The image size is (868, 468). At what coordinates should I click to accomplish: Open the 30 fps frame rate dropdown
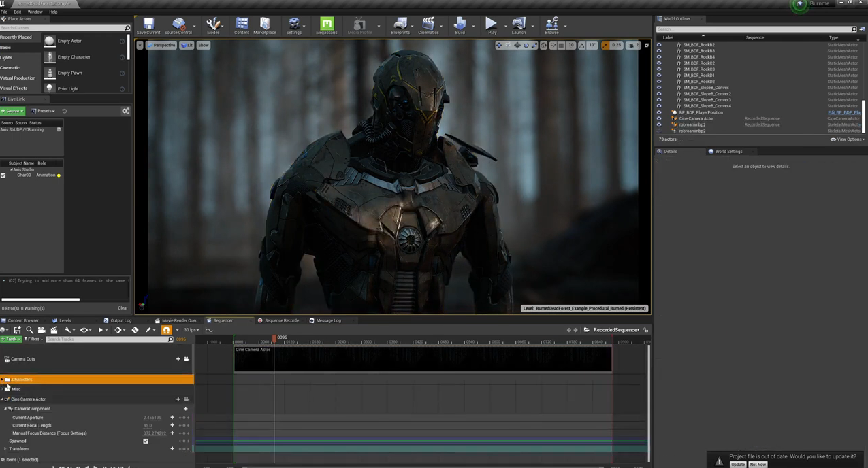(x=191, y=330)
